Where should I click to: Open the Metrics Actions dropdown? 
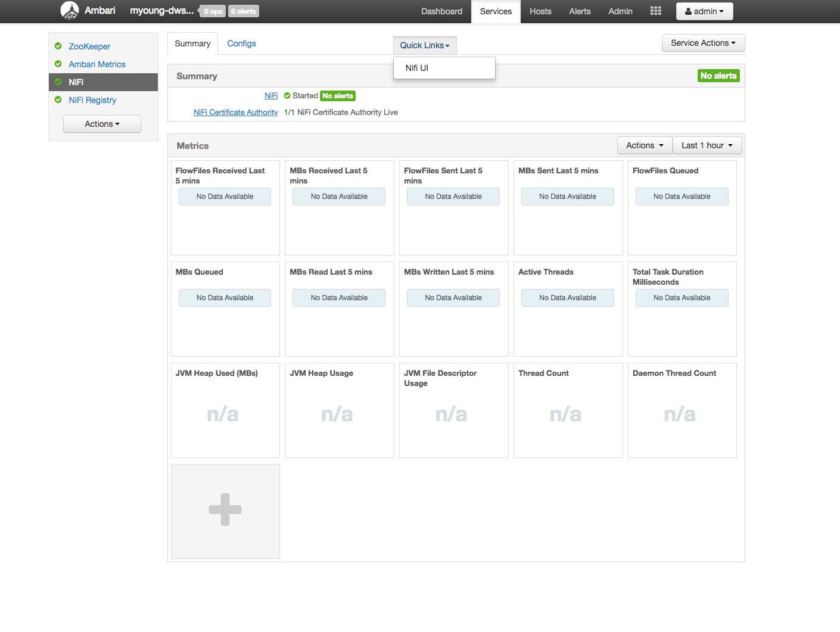coord(644,145)
